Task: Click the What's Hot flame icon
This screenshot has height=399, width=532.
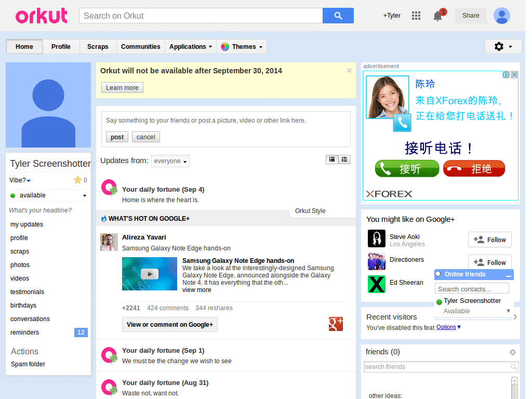Action: point(104,219)
